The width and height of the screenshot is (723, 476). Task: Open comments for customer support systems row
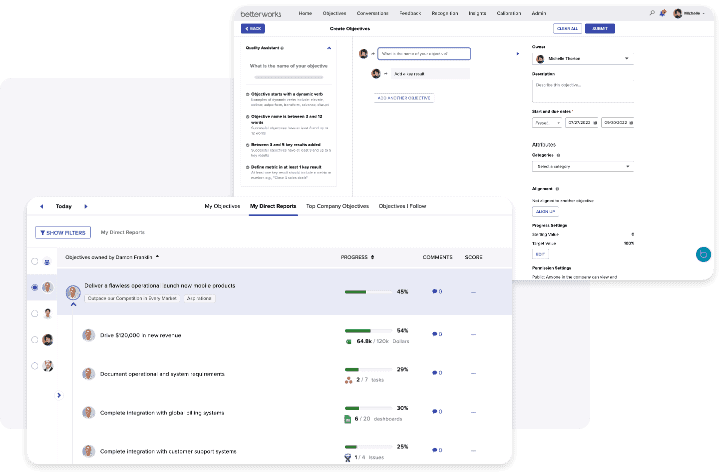434,450
